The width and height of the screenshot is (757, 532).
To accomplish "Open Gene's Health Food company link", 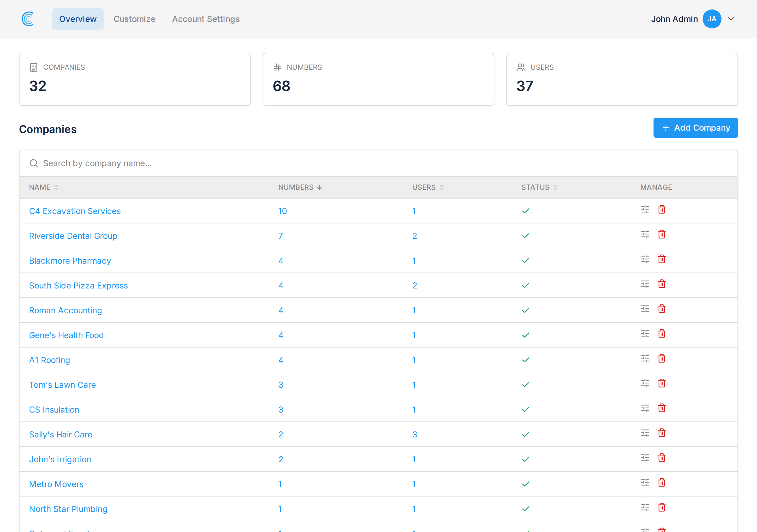I will (66, 335).
